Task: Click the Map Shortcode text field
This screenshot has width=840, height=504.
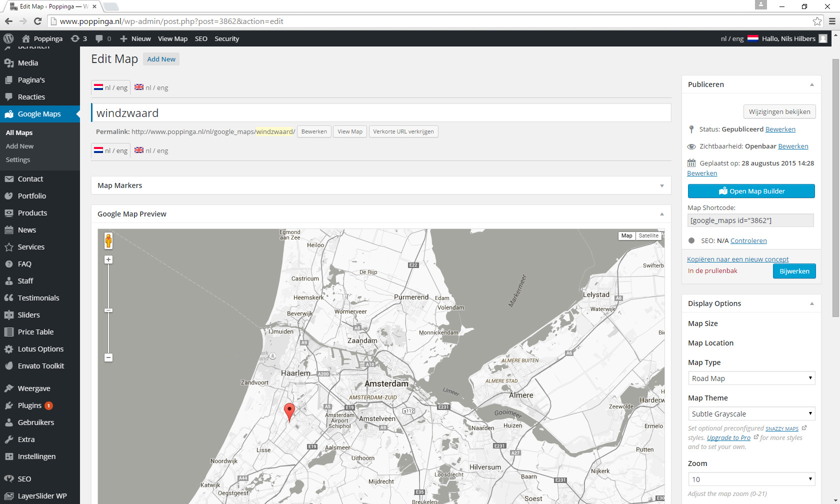Action: click(x=750, y=220)
